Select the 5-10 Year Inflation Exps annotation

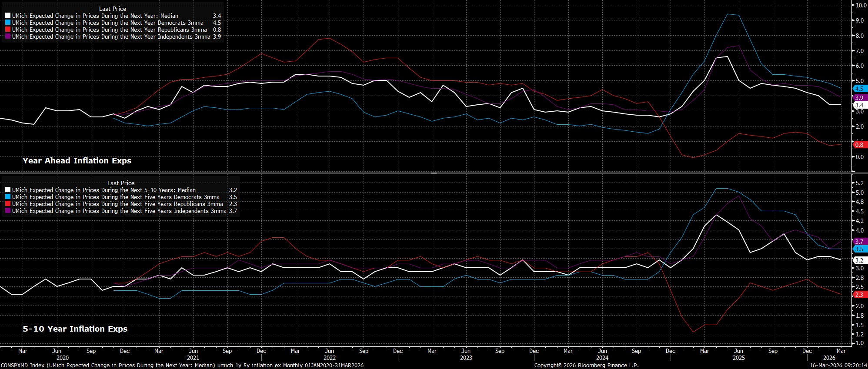(x=75, y=329)
